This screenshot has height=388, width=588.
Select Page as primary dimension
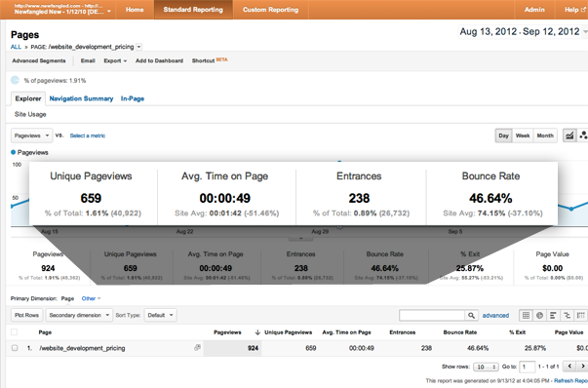67,298
